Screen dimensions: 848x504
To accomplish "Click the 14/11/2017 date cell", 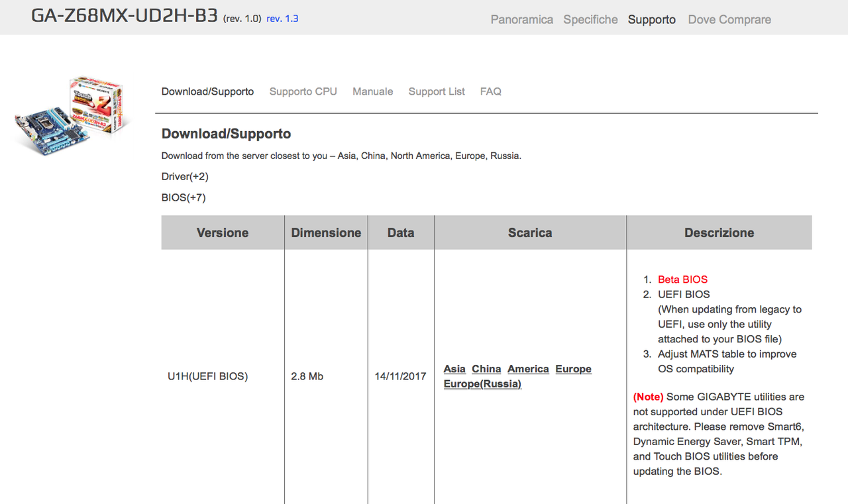I will click(x=400, y=376).
